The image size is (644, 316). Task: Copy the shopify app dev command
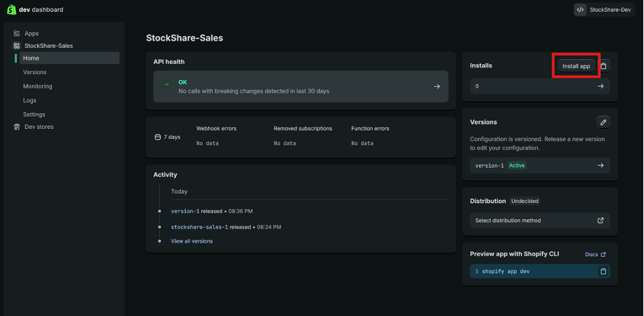point(603,271)
